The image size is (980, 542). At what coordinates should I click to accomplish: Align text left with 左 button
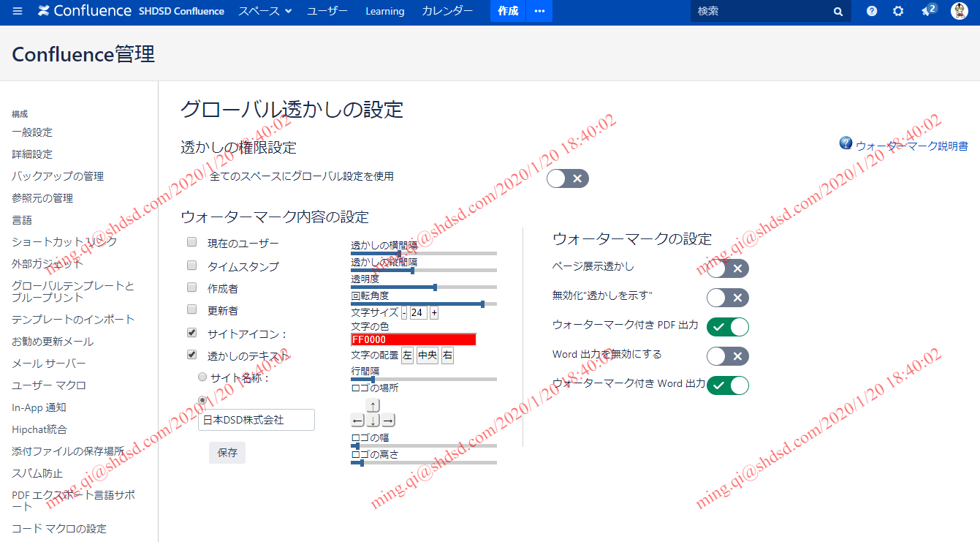pos(407,355)
